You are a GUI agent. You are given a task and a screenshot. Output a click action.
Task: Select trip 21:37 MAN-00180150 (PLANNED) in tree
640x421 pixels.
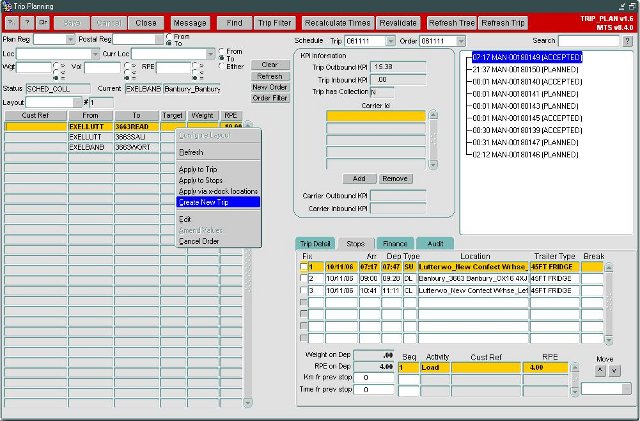coord(525,69)
